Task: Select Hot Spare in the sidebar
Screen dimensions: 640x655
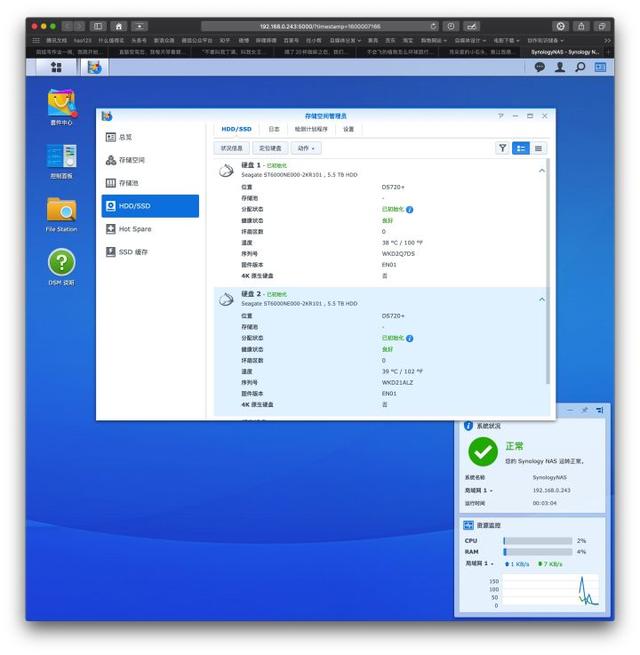Action: pos(150,229)
